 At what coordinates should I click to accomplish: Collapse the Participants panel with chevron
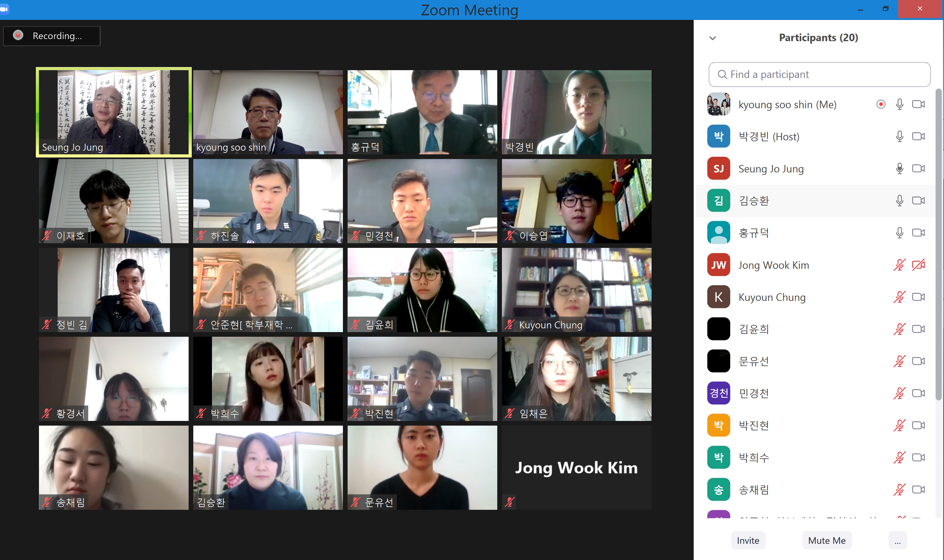pyautogui.click(x=713, y=38)
